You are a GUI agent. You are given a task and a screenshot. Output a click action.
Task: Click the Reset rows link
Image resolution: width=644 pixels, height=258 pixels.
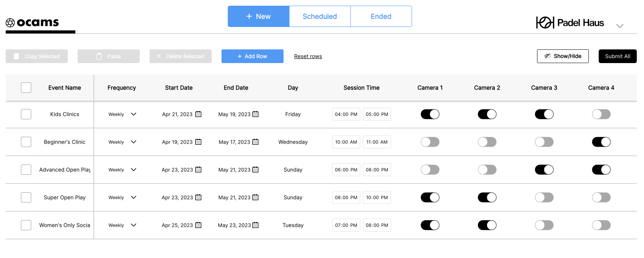[x=308, y=56]
